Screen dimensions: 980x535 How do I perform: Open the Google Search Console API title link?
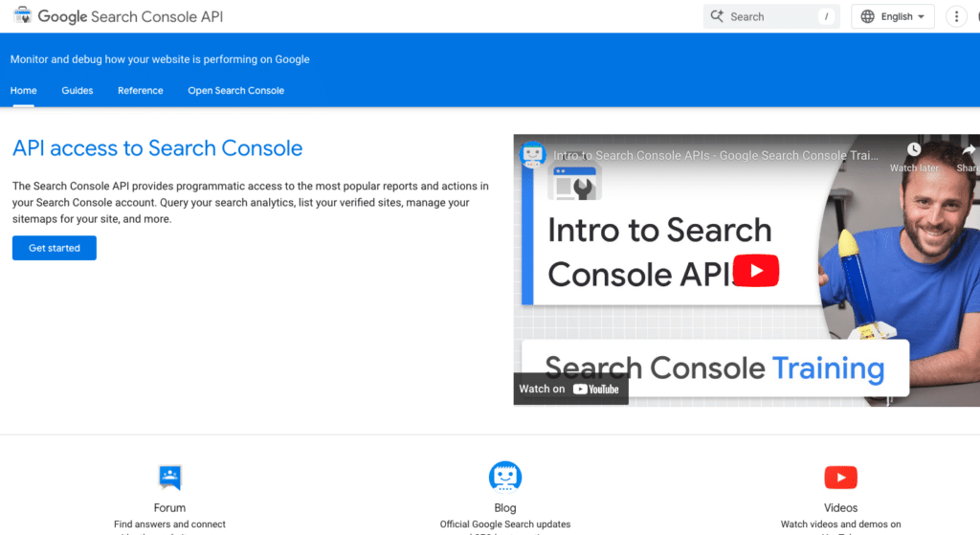pyautogui.click(x=130, y=17)
